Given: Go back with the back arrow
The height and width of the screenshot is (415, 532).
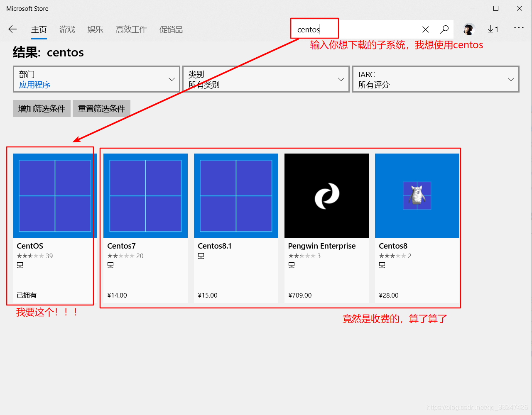Looking at the screenshot, I should (x=12, y=29).
